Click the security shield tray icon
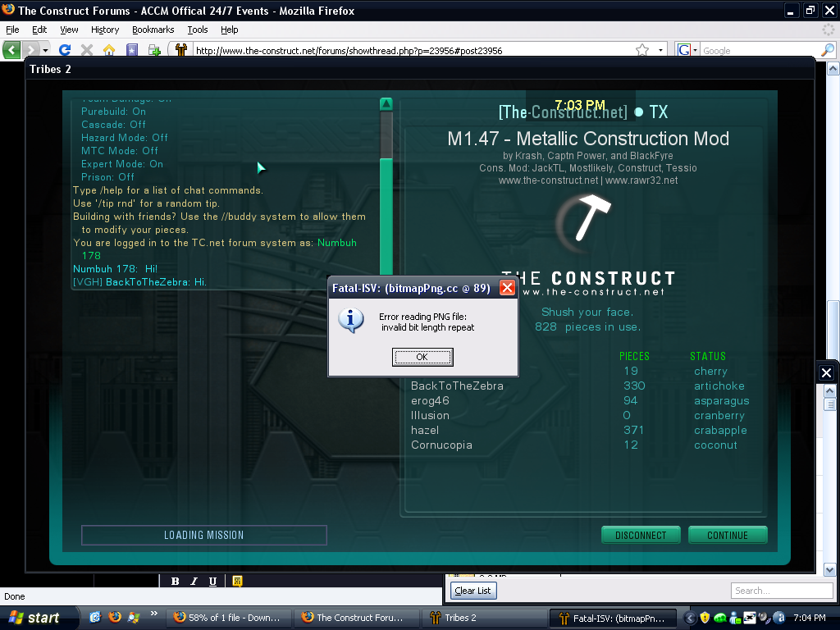This screenshot has height=630, width=840. (x=705, y=618)
